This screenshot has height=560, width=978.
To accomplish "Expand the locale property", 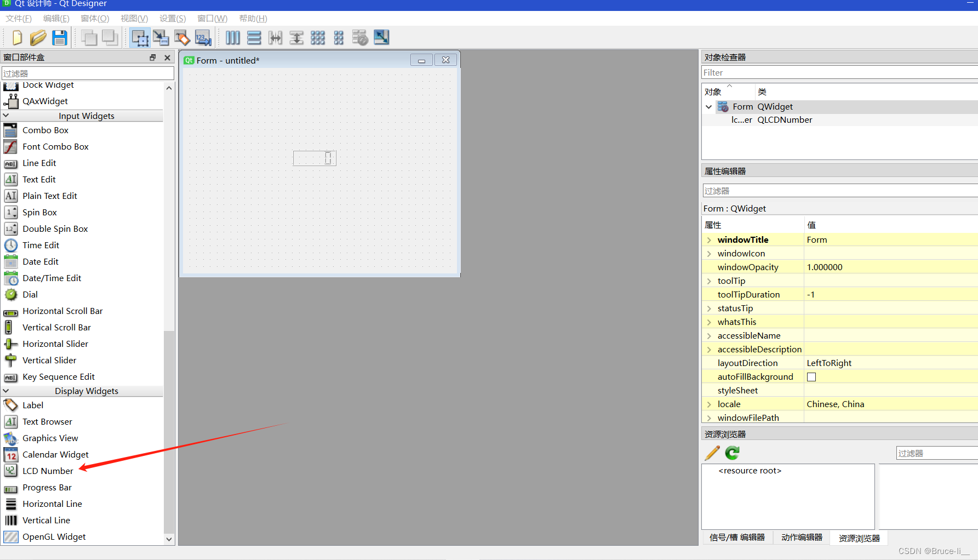I will (x=709, y=404).
